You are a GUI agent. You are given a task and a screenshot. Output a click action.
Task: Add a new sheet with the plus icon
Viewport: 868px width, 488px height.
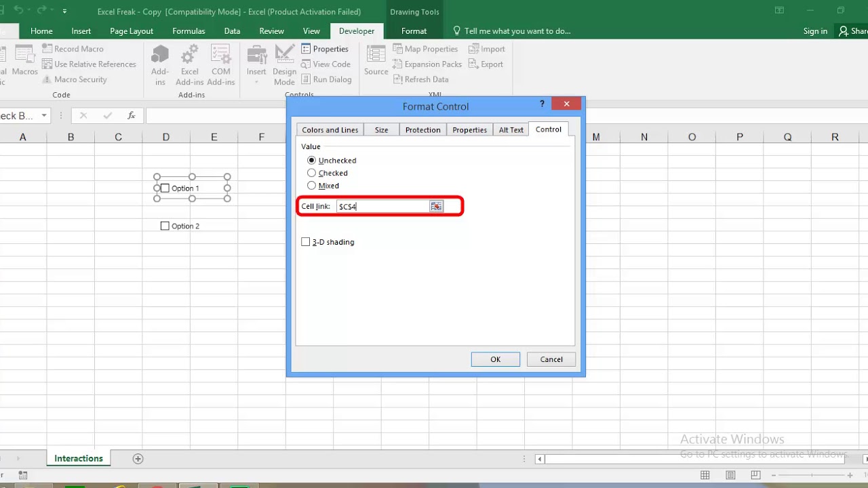[x=138, y=459]
